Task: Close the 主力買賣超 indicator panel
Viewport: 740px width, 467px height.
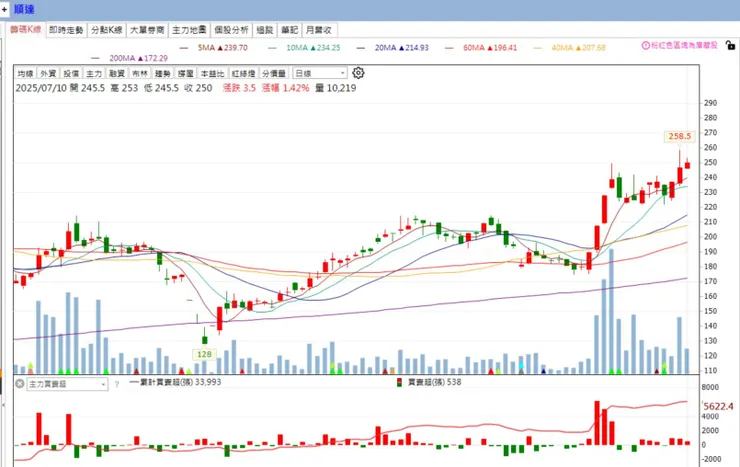Action: (x=19, y=384)
